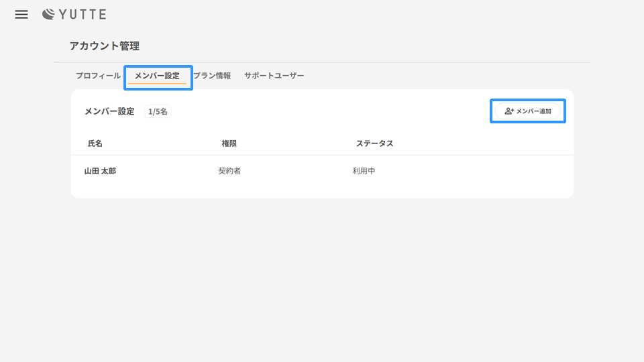The image size is (644, 362).
Task: Click the 1/5名 member count badge
Action: (x=158, y=112)
